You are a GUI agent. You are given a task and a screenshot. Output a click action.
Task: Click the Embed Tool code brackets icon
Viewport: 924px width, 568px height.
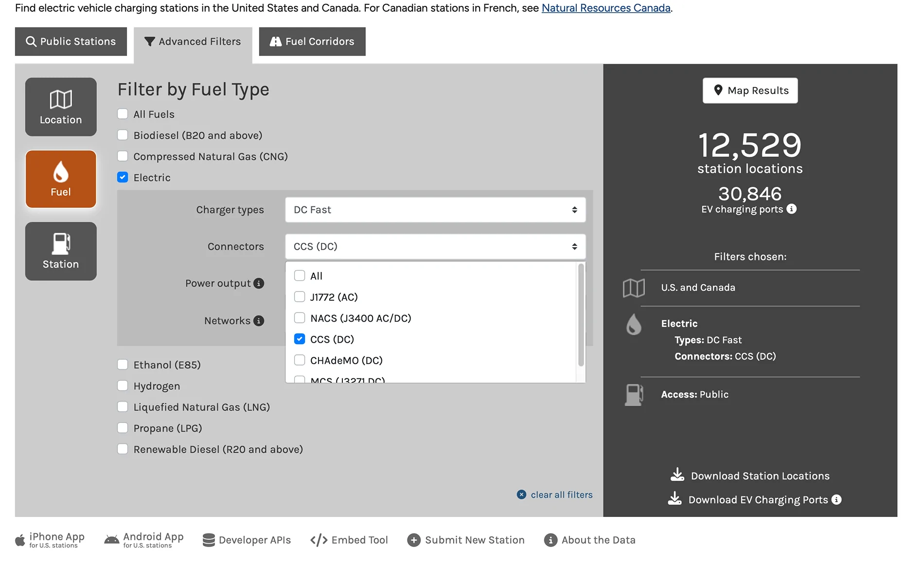(319, 540)
